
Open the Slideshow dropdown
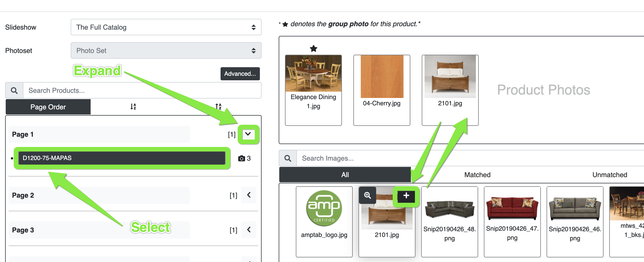[x=166, y=27]
